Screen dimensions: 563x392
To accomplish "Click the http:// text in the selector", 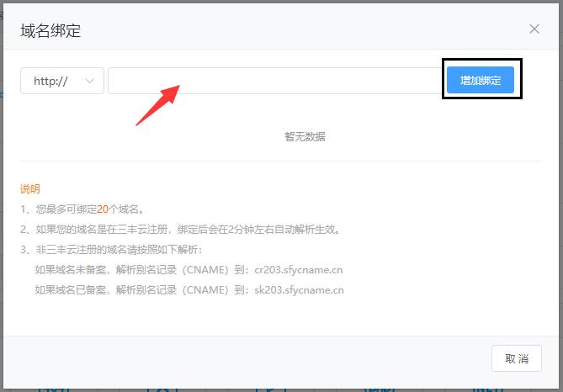I will [50, 81].
